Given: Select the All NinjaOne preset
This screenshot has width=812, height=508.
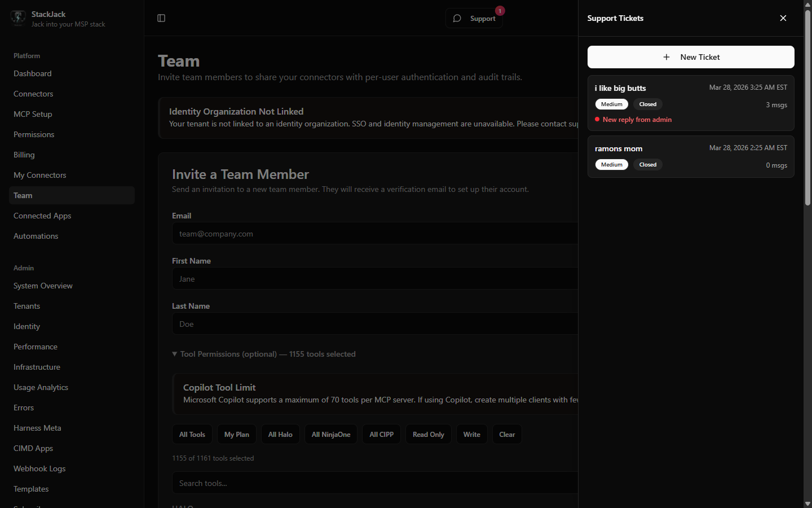Looking at the screenshot, I should pos(331,434).
